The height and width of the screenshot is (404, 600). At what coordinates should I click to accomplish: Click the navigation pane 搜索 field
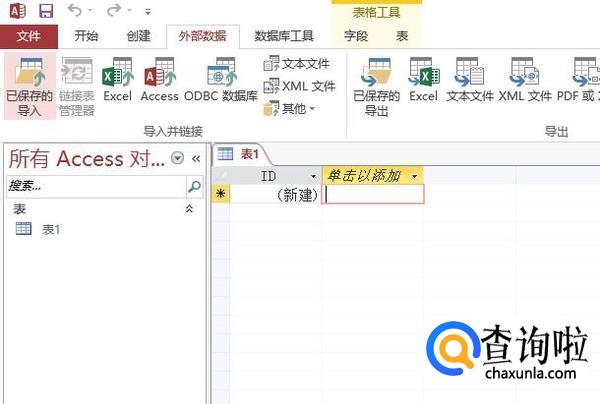(96, 186)
